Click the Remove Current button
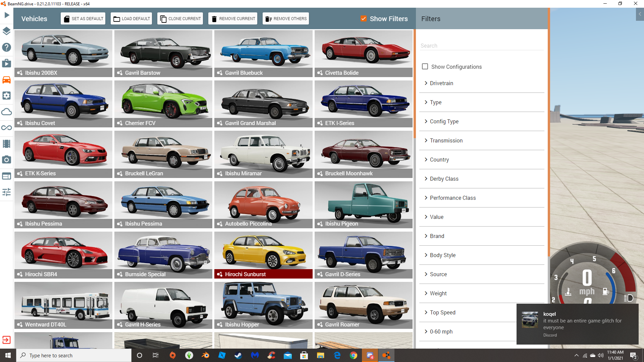This screenshot has height=362, width=644. tap(233, 18)
